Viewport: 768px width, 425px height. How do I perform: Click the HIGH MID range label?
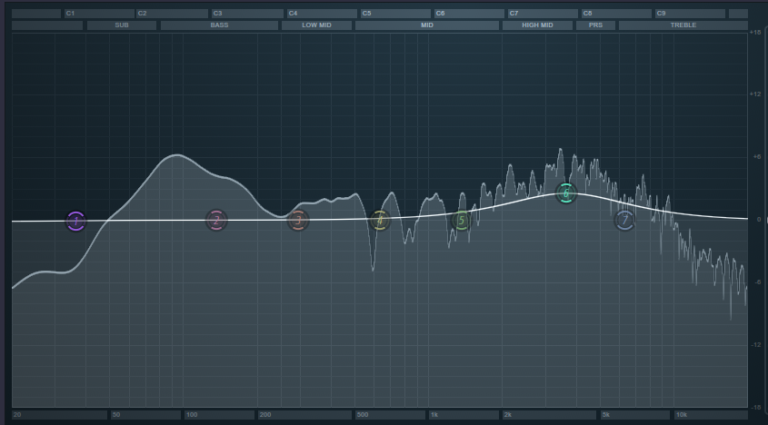[537, 25]
